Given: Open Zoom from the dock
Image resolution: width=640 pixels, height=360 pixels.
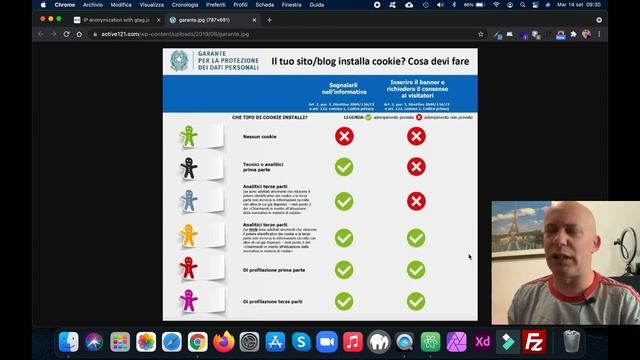Looking at the screenshot, I should (x=327, y=342).
